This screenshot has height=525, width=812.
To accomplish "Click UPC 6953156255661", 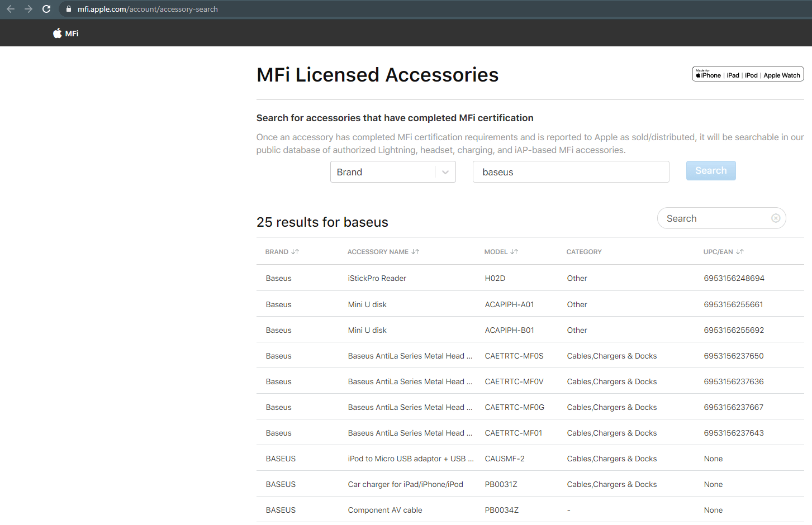I will (x=734, y=304).
